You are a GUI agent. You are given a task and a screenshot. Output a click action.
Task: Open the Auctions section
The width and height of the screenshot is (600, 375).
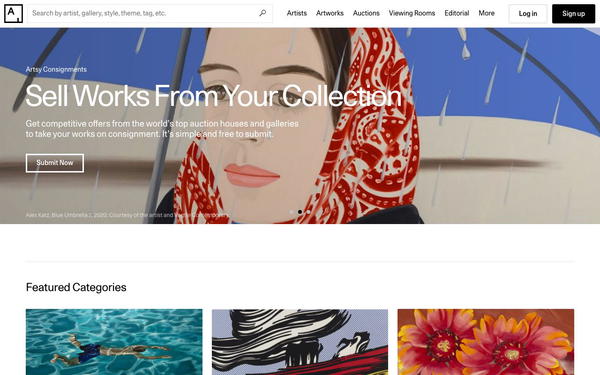tap(366, 13)
